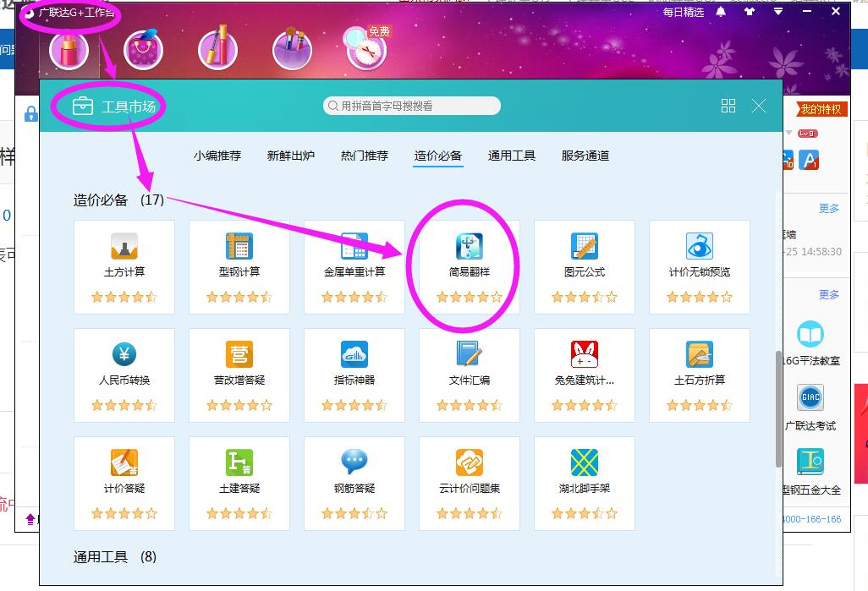This screenshot has width=868, height=591.
Task: Open the 简易翻样 tool
Action: tap(470, 267)
